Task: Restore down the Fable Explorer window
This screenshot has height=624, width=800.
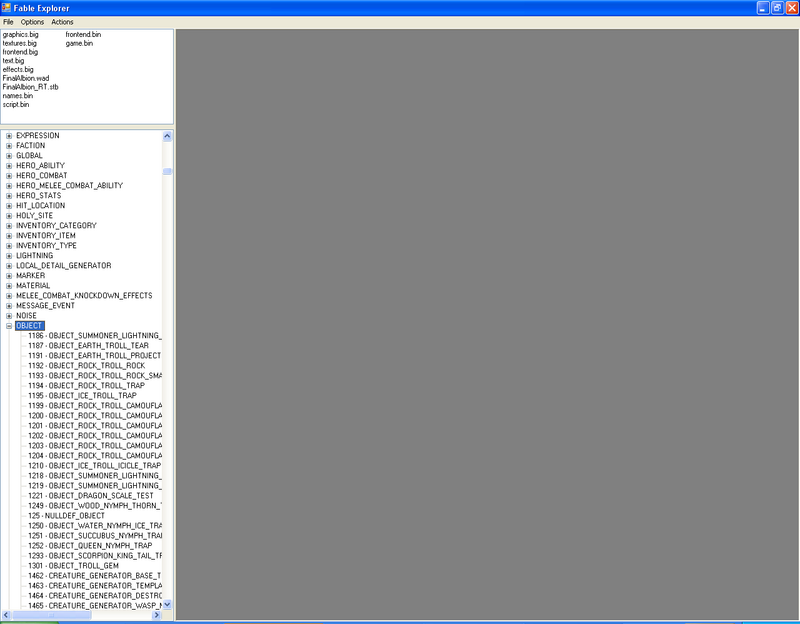Action: (778, 8)
